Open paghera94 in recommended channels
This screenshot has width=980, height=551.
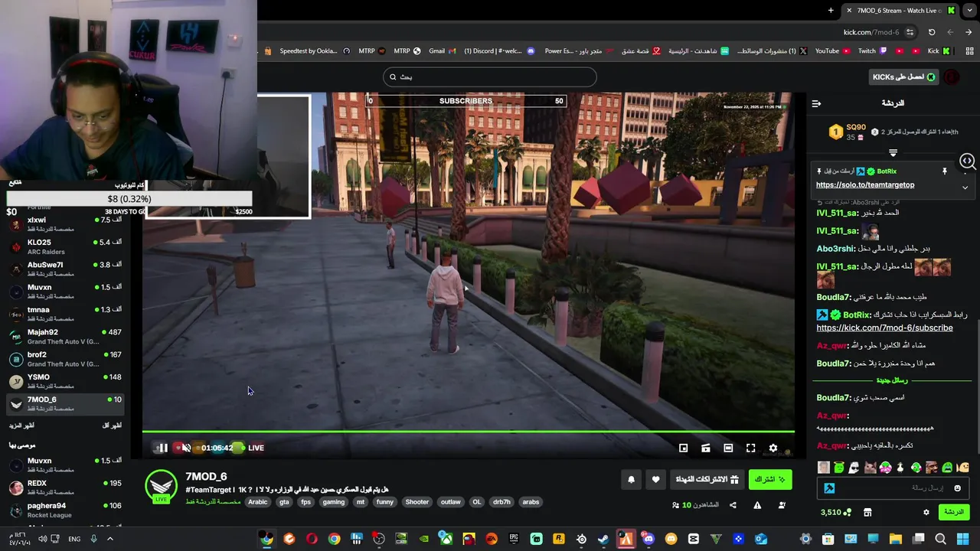(x=65, y=510)
